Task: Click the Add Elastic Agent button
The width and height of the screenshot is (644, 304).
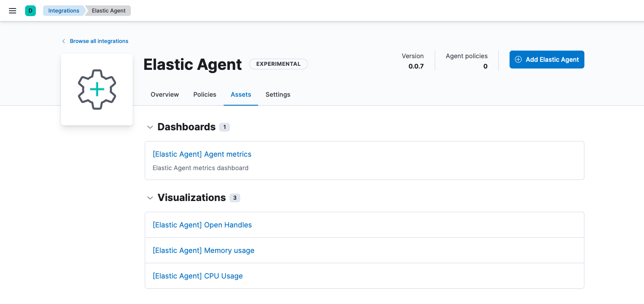Action: (546, 59)
